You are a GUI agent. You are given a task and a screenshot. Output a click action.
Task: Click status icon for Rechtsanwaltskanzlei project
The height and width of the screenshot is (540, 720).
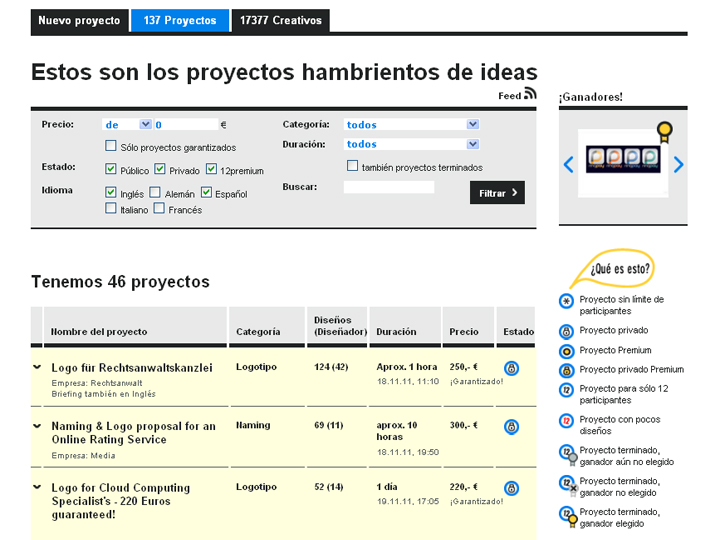coord(511,368)
